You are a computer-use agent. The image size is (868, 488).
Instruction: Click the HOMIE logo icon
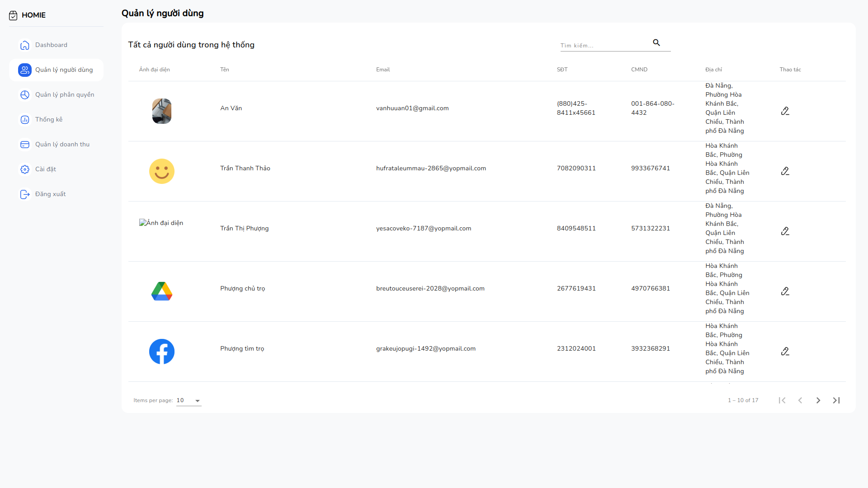coord(13,15)
